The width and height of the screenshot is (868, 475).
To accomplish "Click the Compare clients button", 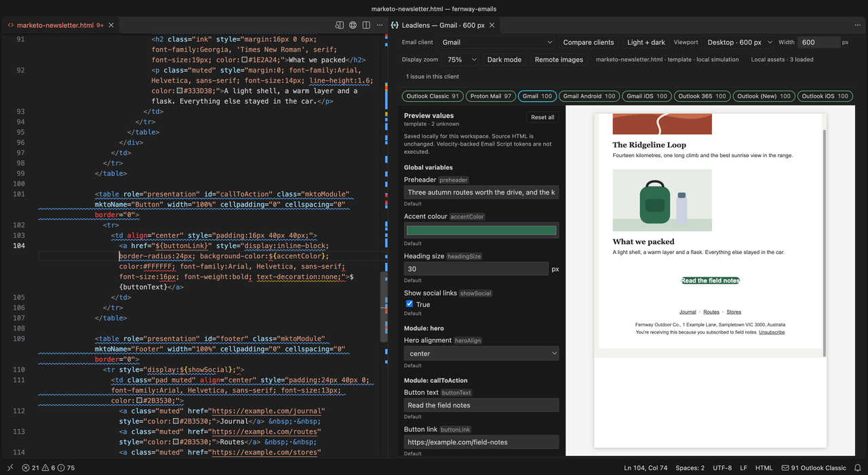I will click(589, 42).
